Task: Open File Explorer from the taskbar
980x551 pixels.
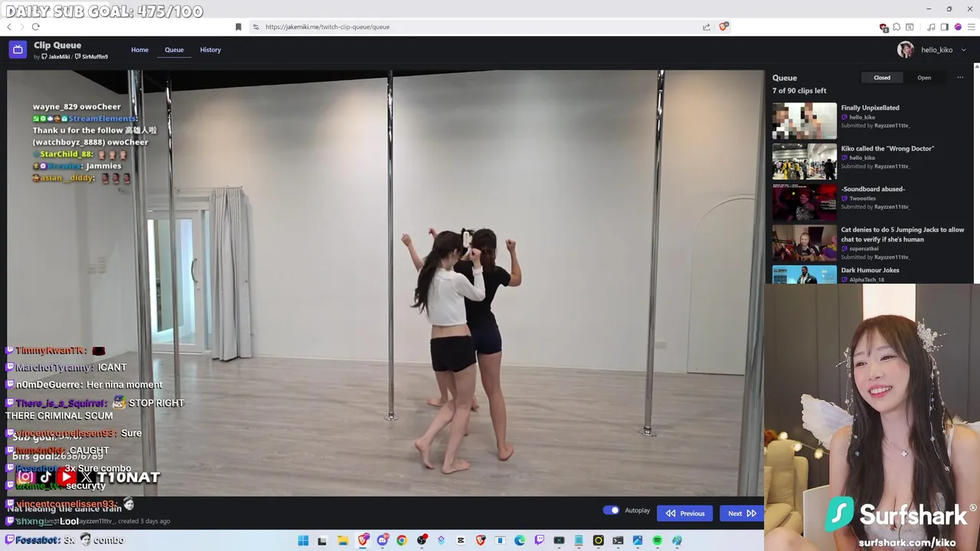Action: pos(343,540)
